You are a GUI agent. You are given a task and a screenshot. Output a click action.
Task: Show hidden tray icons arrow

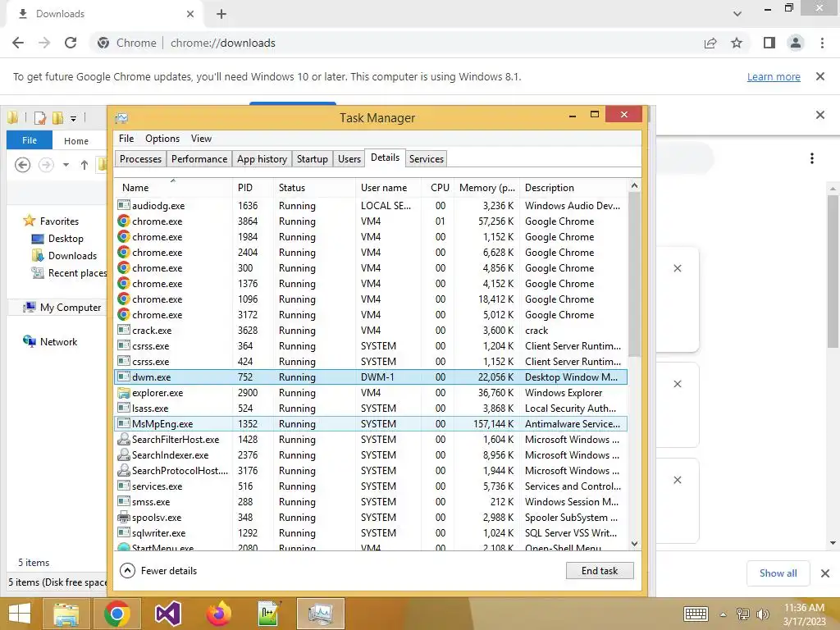tap(724, 614)
